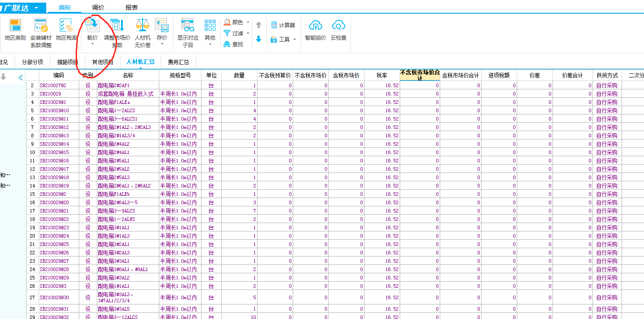Launch 云检查 cloud check
This screenshot has width=644, height=319.
click(339, 29)
